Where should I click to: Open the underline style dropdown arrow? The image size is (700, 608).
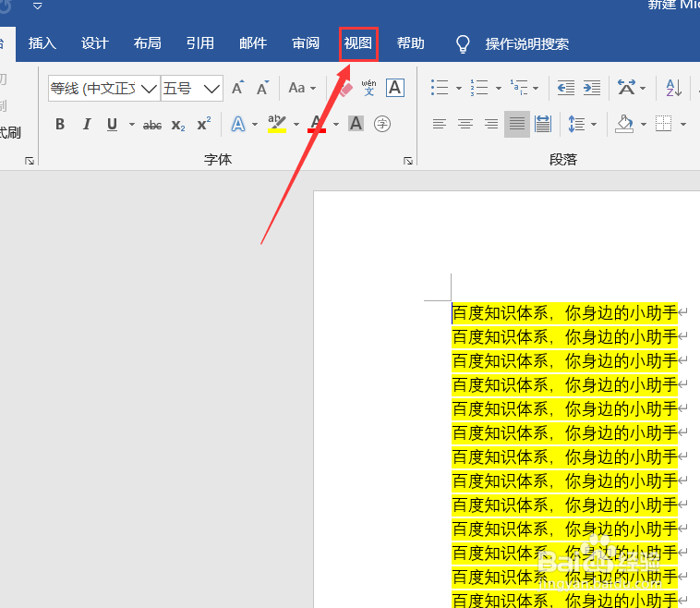coord(132,124)
